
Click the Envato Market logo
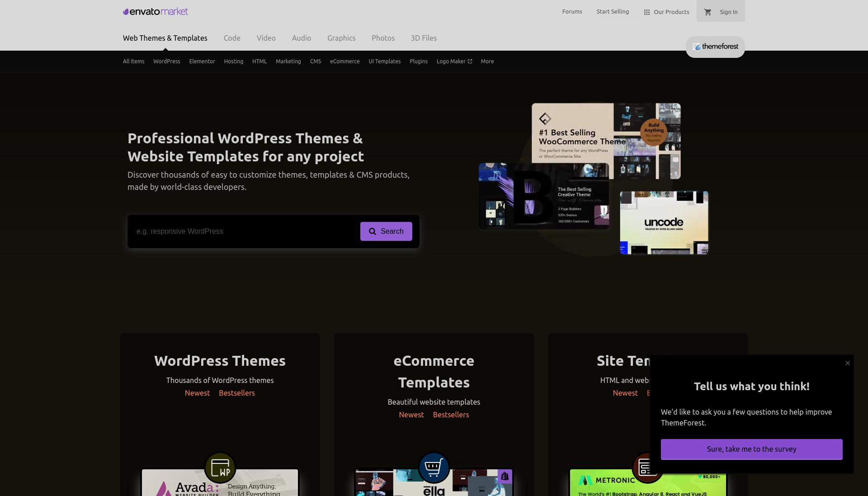(x=155, y=12)
